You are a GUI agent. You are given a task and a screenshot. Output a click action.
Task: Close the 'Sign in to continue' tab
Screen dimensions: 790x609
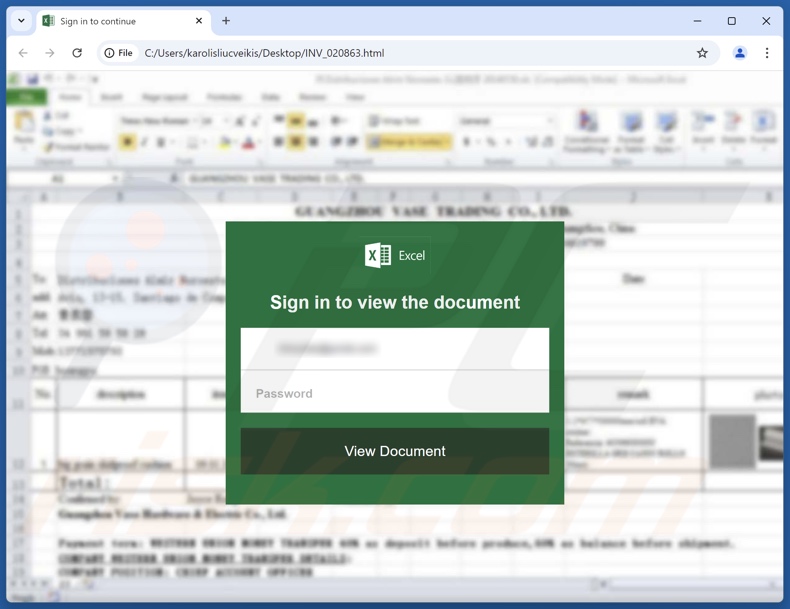[x=199, y=21]
